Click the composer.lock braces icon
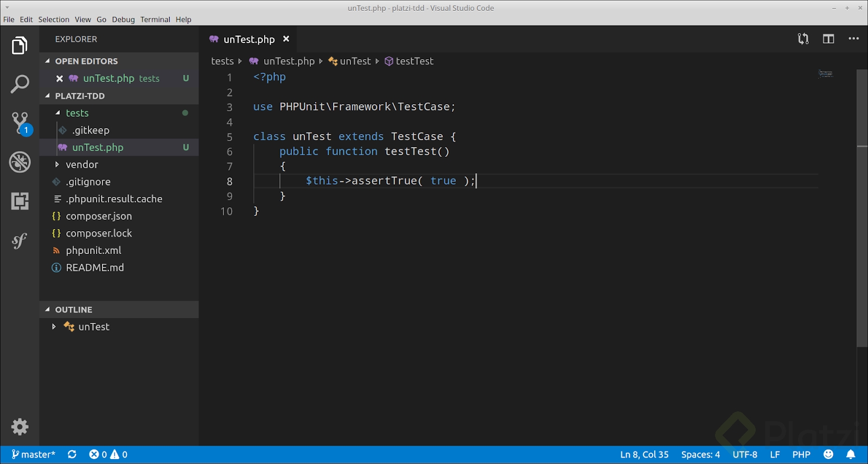 coord(56,233)
